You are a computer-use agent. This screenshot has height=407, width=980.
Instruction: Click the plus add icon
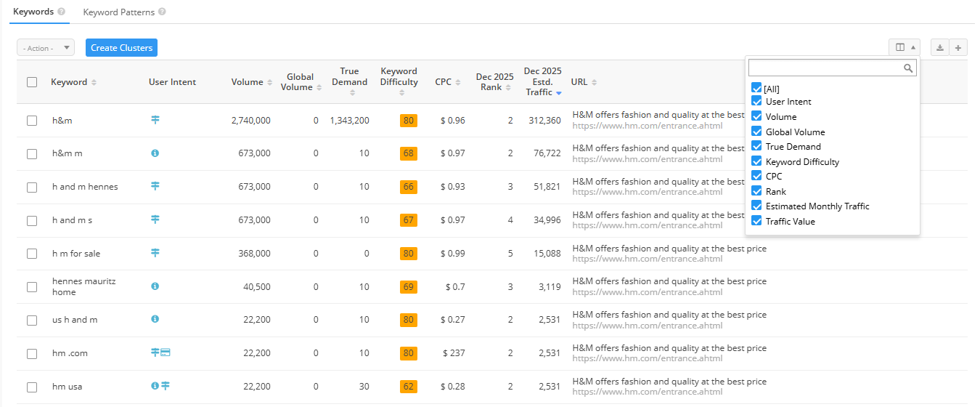(958, 48)
